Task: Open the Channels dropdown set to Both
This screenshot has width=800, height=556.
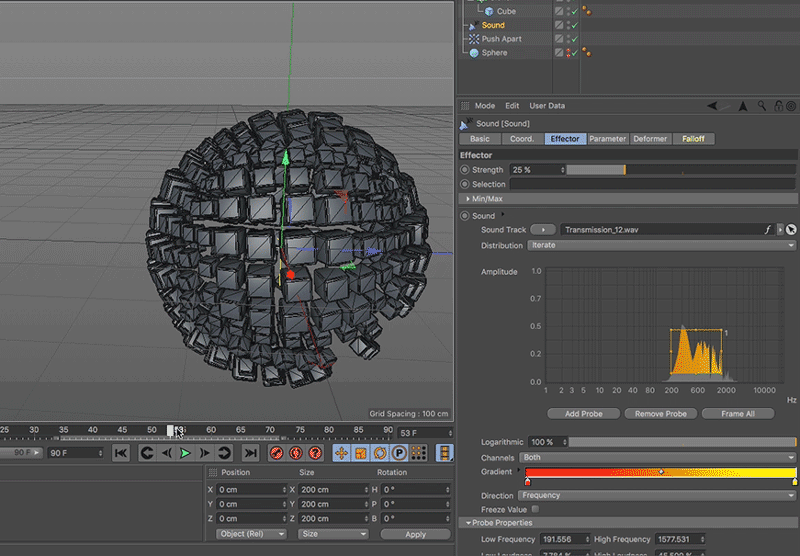Action: pyautogui.click(x=660, y=458)
